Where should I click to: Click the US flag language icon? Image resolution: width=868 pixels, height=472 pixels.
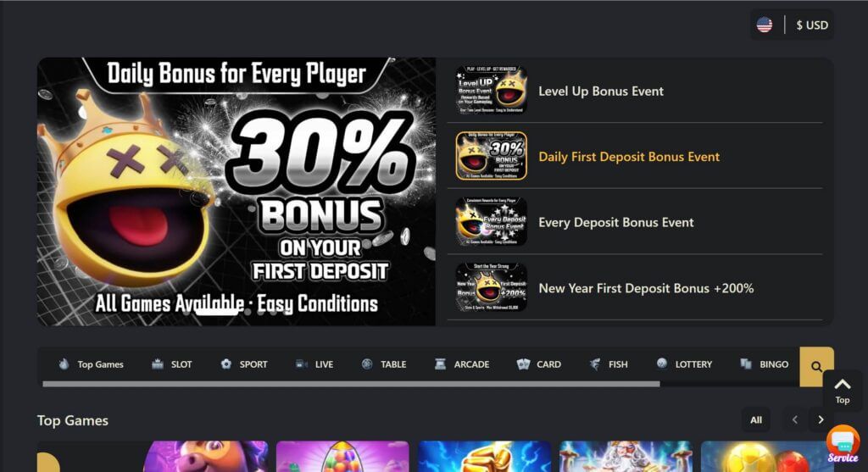click(765, 25)
